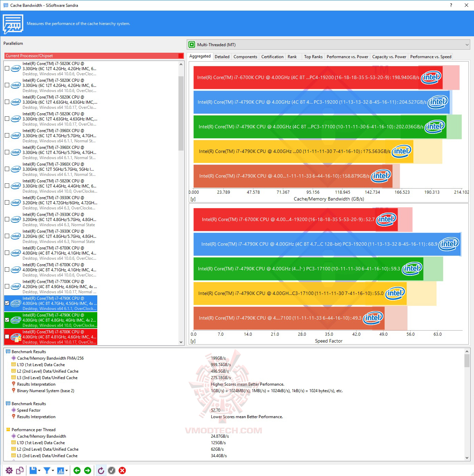The image size is (474, 476).
Task: Click the Intel logo on the 49.3 speed factor bar
Action: click(x=373, y=318)
